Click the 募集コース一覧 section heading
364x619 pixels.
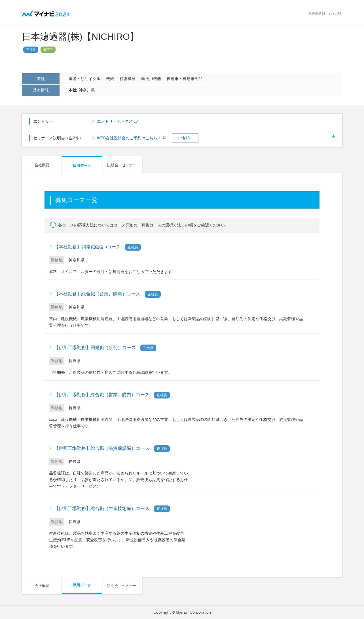tap(76, 200)
